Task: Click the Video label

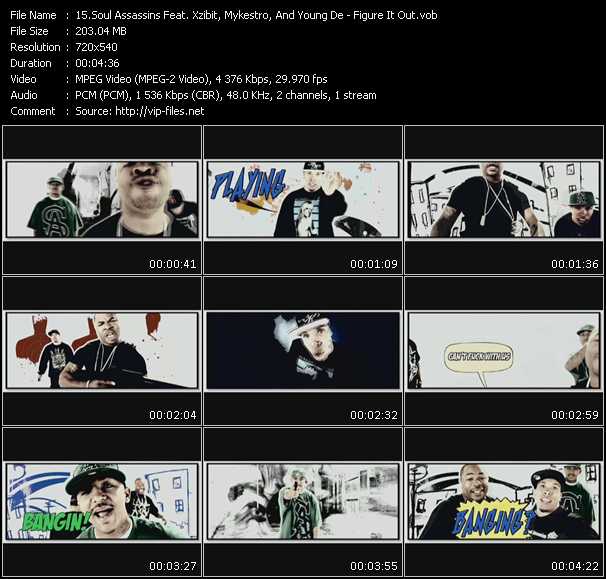Action: [x=23, y=79]
